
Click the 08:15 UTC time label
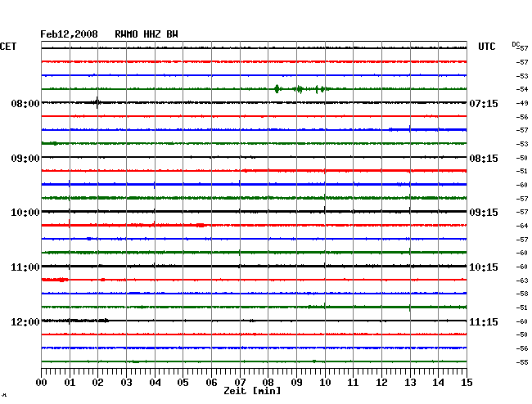click(484, 159)
